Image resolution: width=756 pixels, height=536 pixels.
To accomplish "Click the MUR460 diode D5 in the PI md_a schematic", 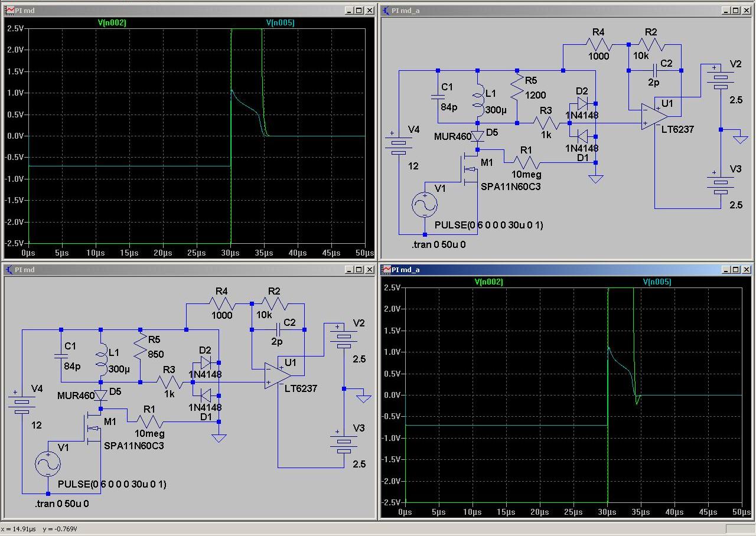I will [477, 136].
